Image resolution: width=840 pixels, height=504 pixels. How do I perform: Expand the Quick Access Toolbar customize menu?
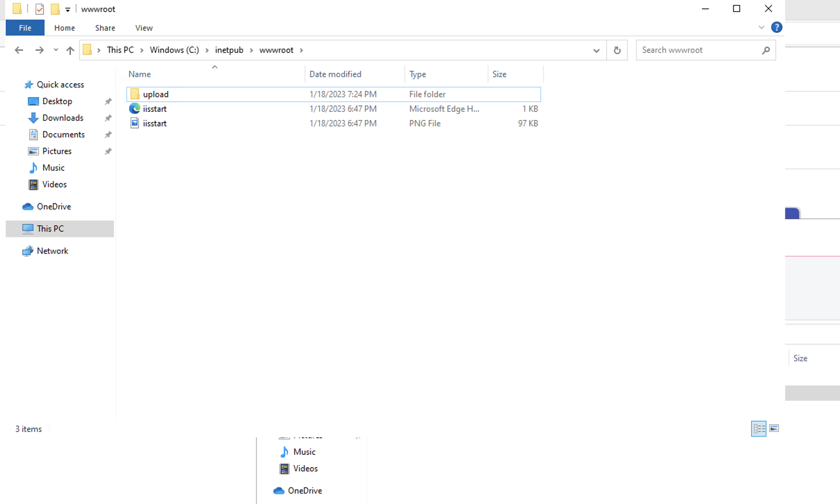click(x=68, y=9)
